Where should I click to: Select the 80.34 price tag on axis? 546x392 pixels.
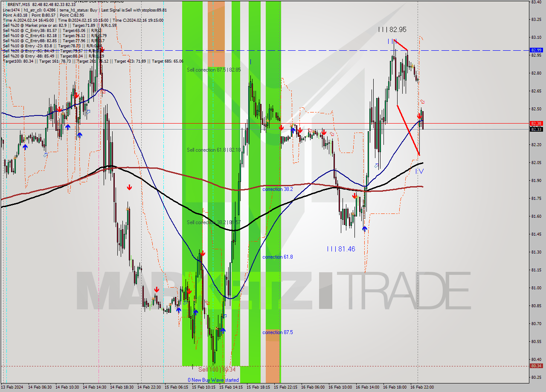pos(536,366)
